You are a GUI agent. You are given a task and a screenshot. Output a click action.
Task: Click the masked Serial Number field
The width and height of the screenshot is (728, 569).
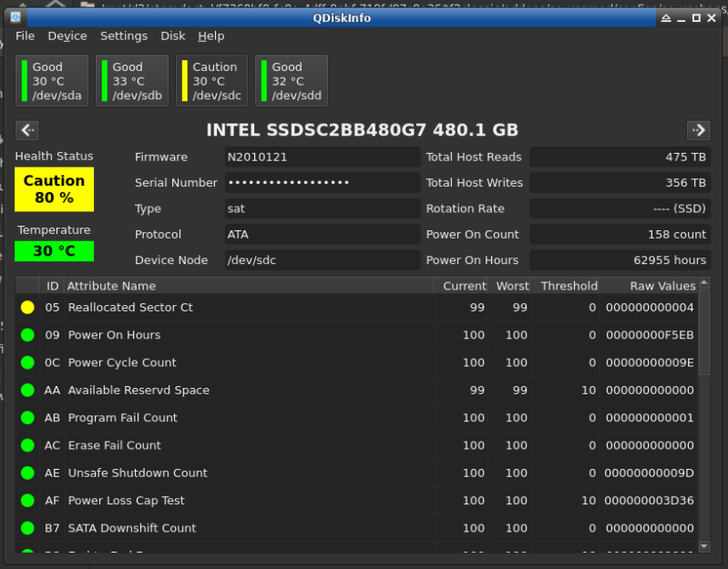323,183
